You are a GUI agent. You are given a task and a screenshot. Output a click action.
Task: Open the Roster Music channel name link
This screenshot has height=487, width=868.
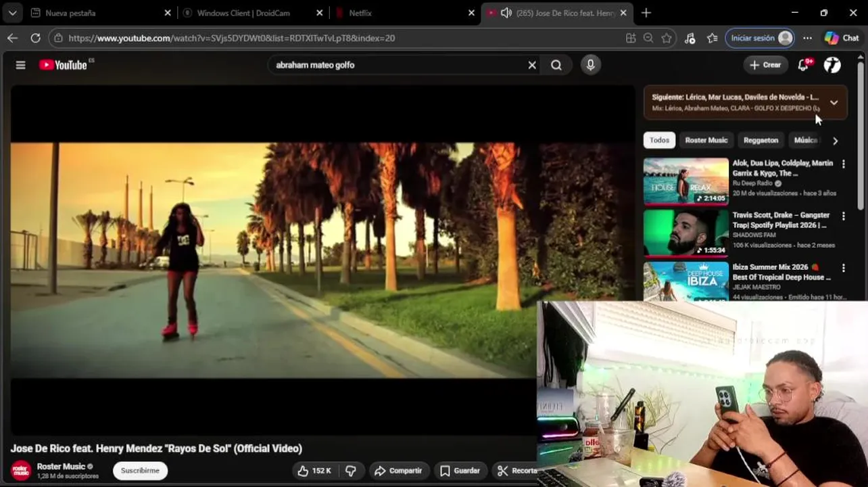pyautogui.click(x=61, y=467)
